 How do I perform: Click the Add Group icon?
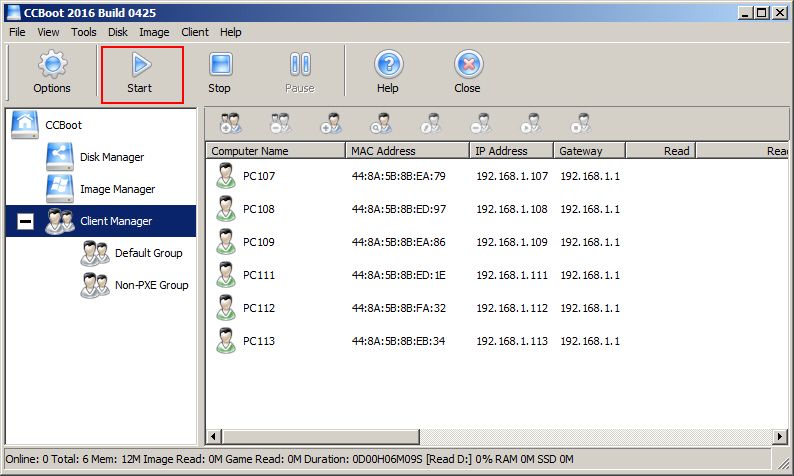[x=230, y=123]
